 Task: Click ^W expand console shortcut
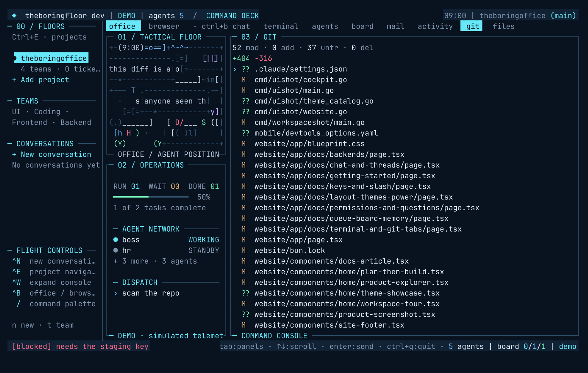[x=51, y=283]
